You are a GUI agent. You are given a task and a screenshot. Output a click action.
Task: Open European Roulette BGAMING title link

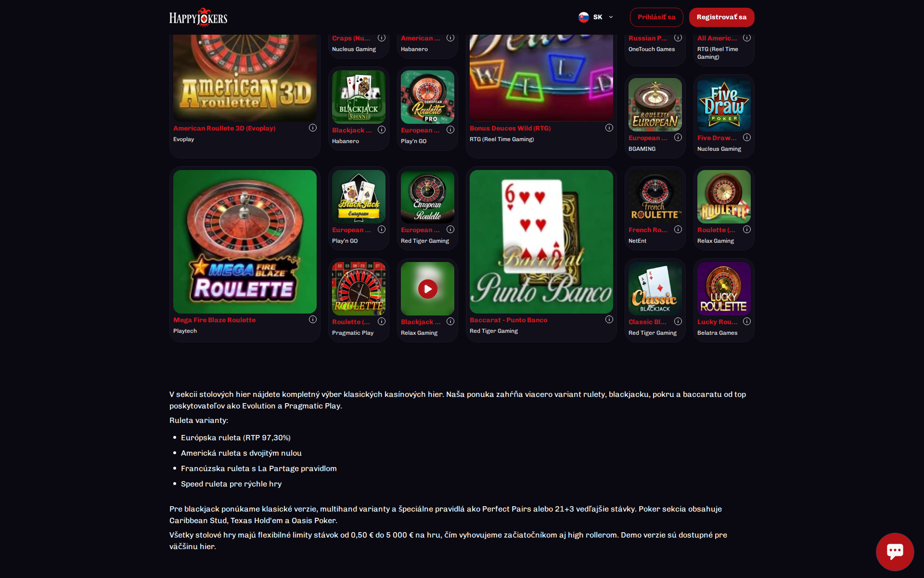648,138
